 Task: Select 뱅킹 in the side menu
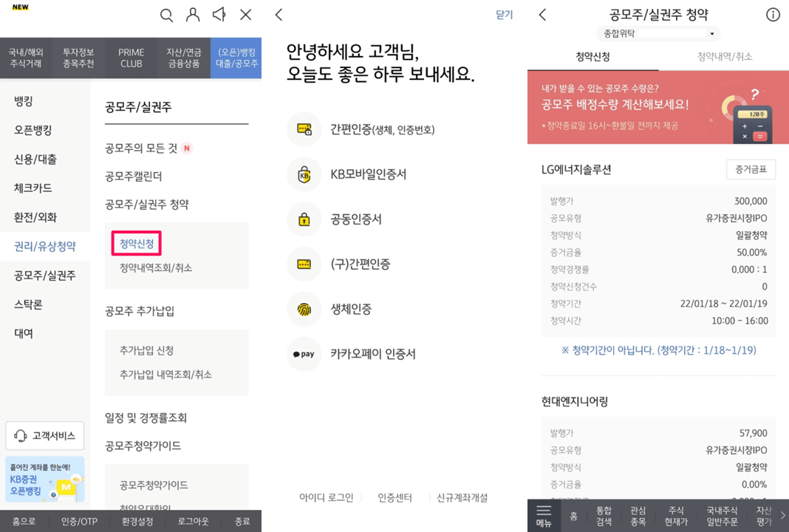[x=24, y=101]
